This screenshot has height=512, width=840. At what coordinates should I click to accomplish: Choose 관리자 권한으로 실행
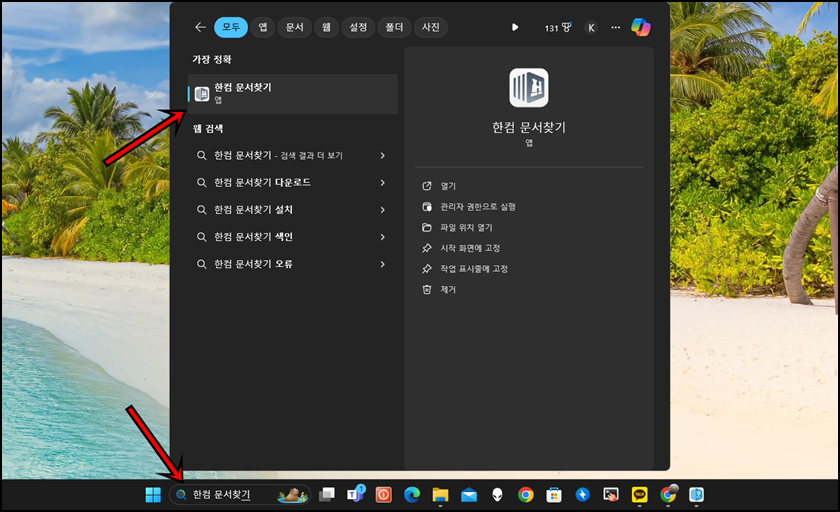[469, 207]
